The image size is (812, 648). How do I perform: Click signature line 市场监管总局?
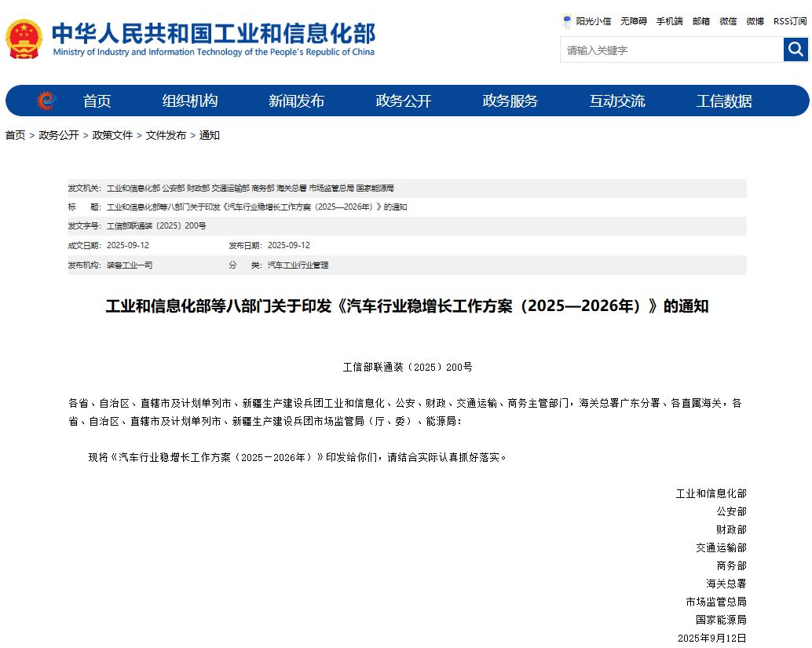coord(716,602)
